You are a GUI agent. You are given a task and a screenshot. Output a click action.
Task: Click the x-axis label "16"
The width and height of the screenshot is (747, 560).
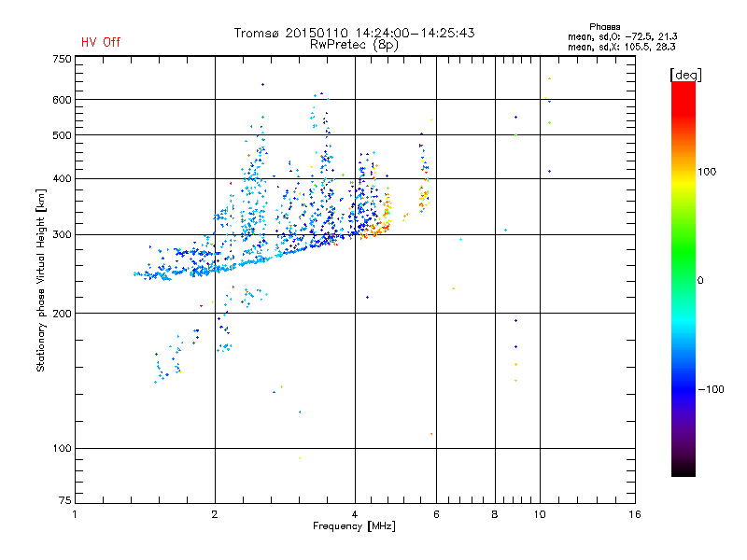click(635, 515)
